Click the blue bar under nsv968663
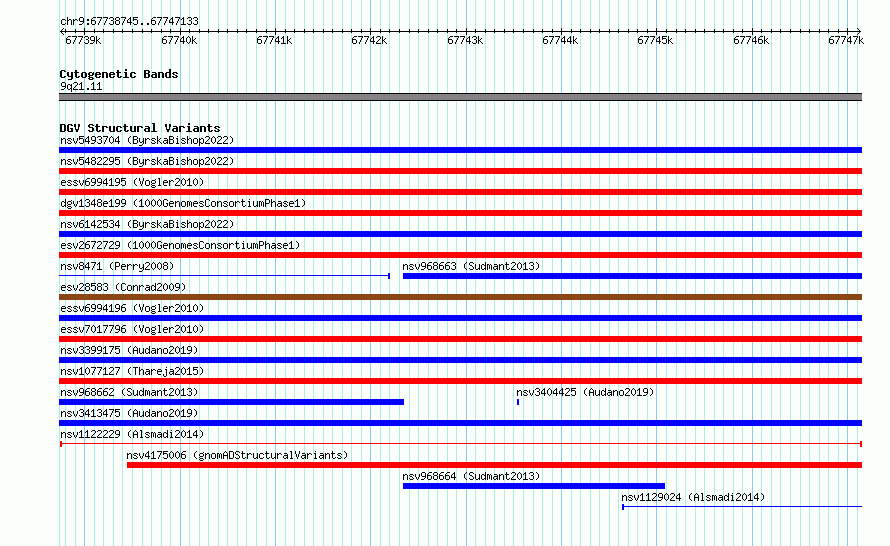 click(x=632, y=276)
